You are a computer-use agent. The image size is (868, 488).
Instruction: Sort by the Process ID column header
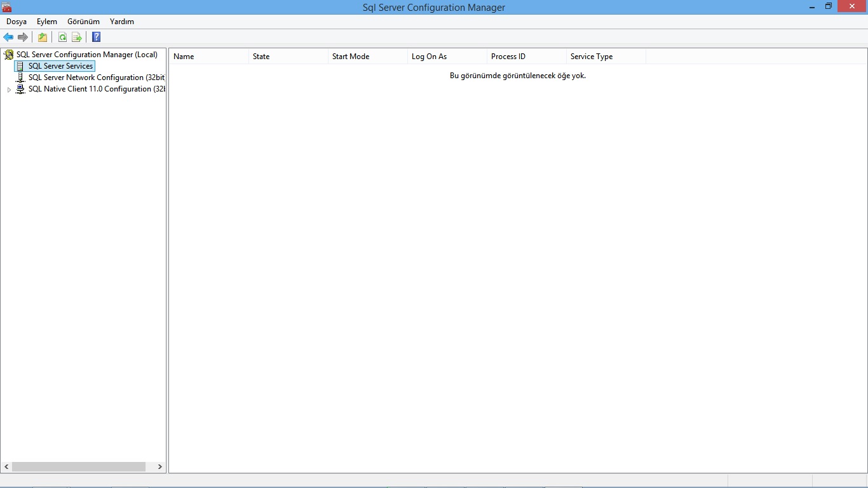coord(527,57)
